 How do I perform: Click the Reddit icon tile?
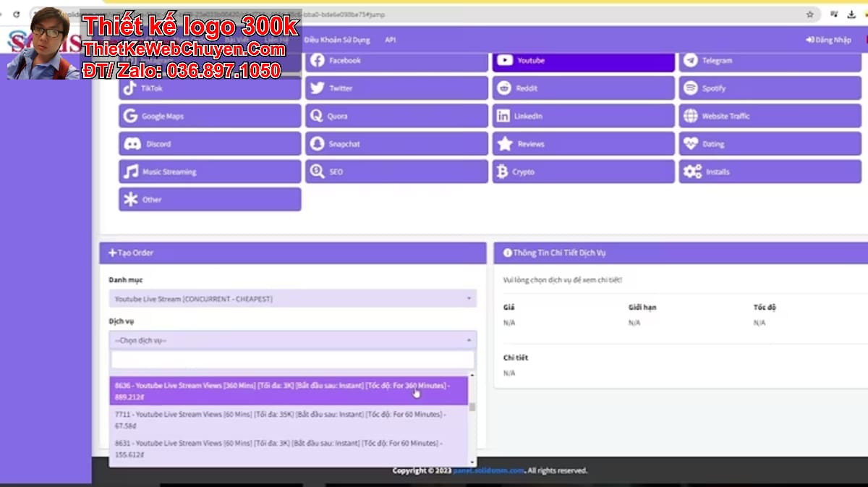coord(503,88)
